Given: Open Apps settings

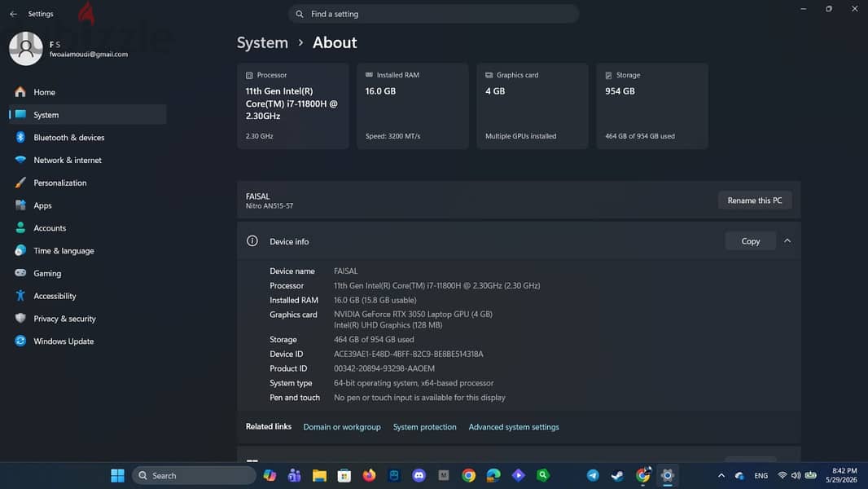Looking at the screenshot, I should pos(87,205).
